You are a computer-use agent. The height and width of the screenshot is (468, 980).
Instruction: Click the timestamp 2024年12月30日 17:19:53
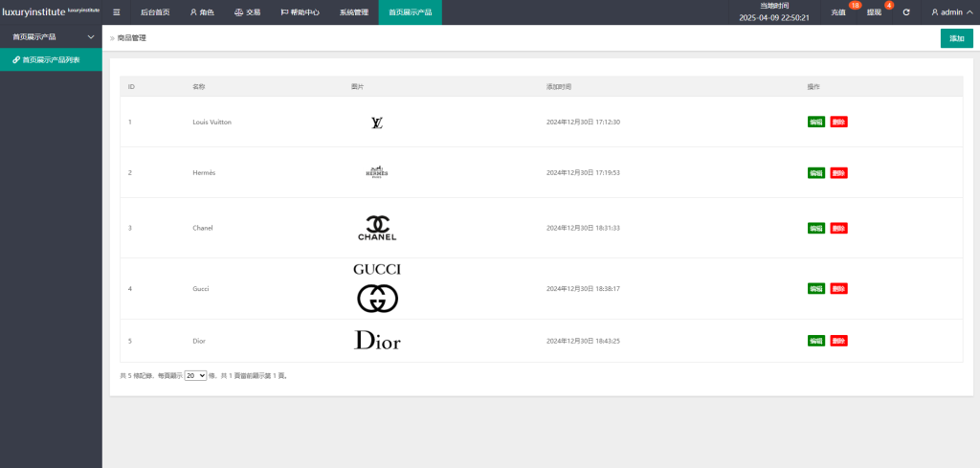tap(583, 172)
